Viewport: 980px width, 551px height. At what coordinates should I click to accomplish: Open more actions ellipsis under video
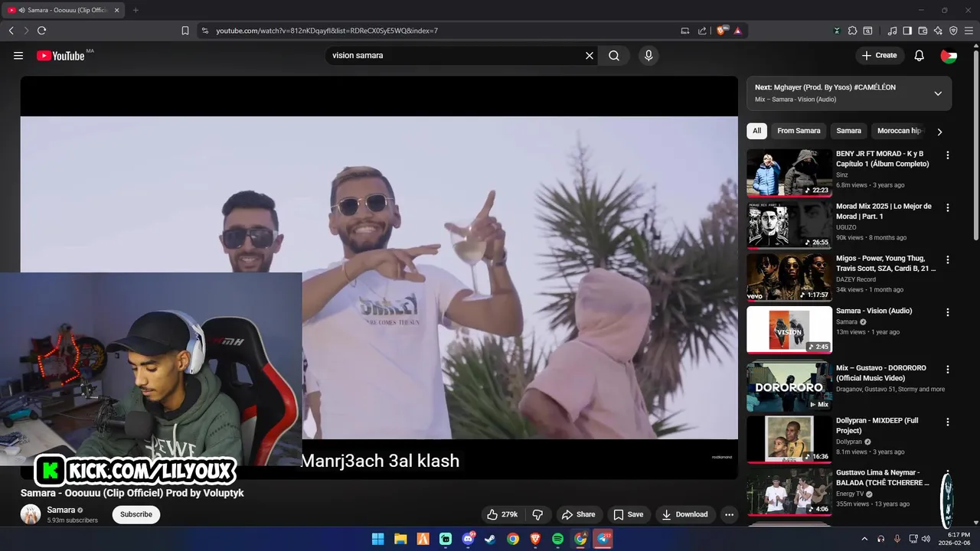coord(729,514)
